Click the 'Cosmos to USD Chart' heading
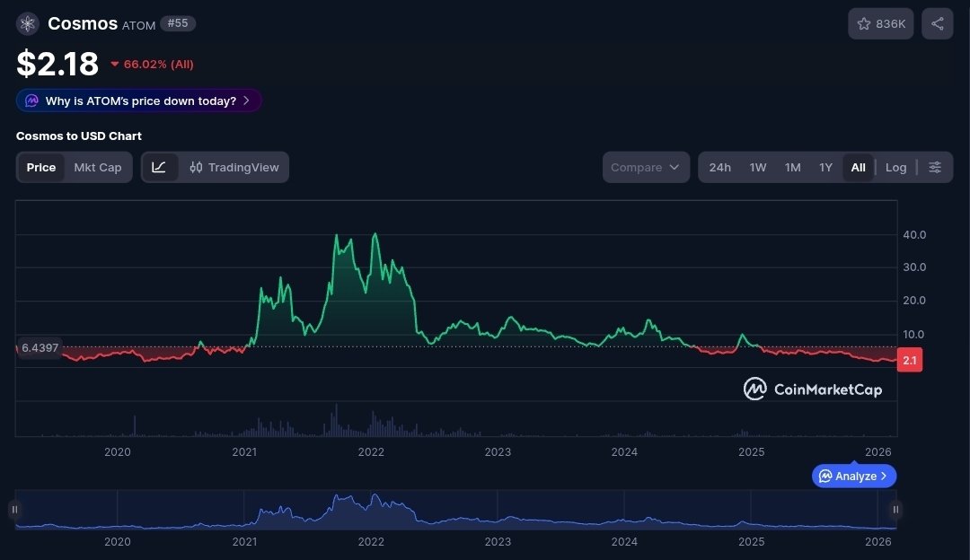The image size is (970, 560). 78,136
